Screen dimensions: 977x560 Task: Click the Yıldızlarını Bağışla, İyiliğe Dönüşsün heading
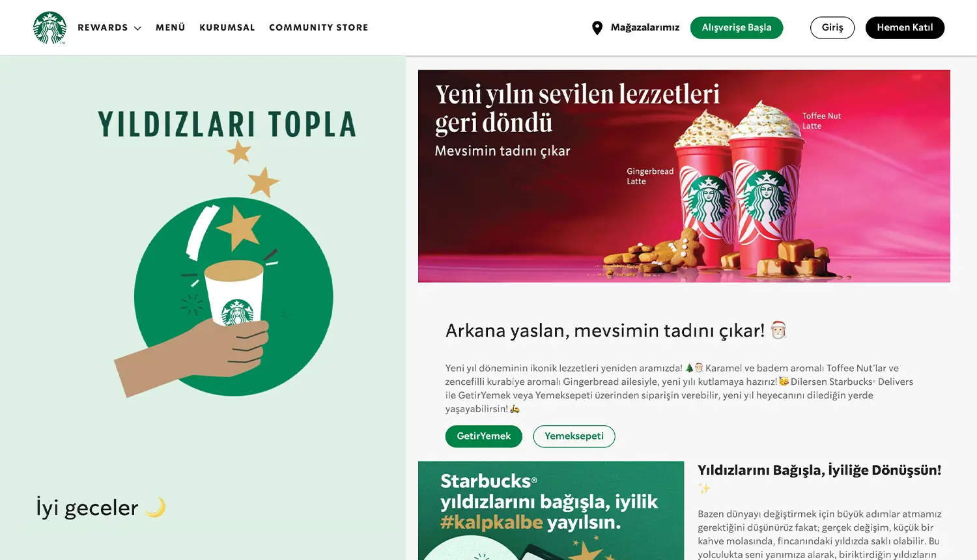[819, 470]
